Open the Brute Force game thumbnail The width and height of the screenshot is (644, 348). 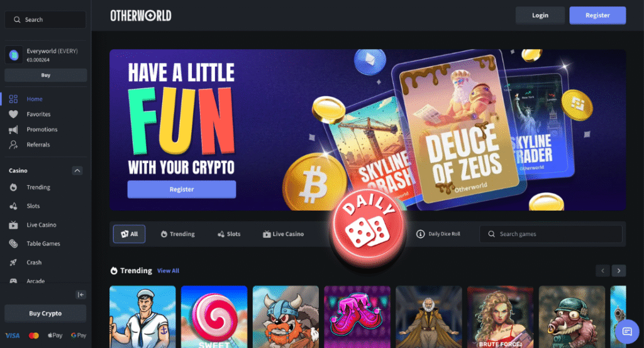click(500, 317)
